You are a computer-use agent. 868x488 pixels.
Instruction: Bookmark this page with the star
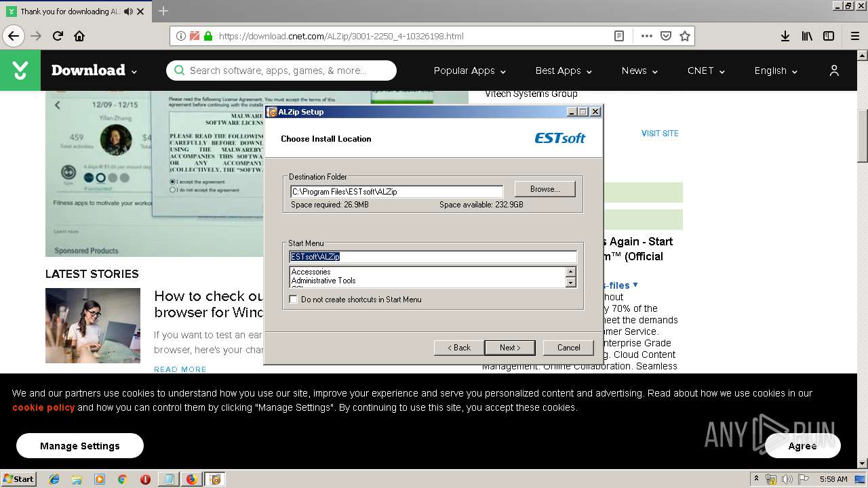point(685,36)
